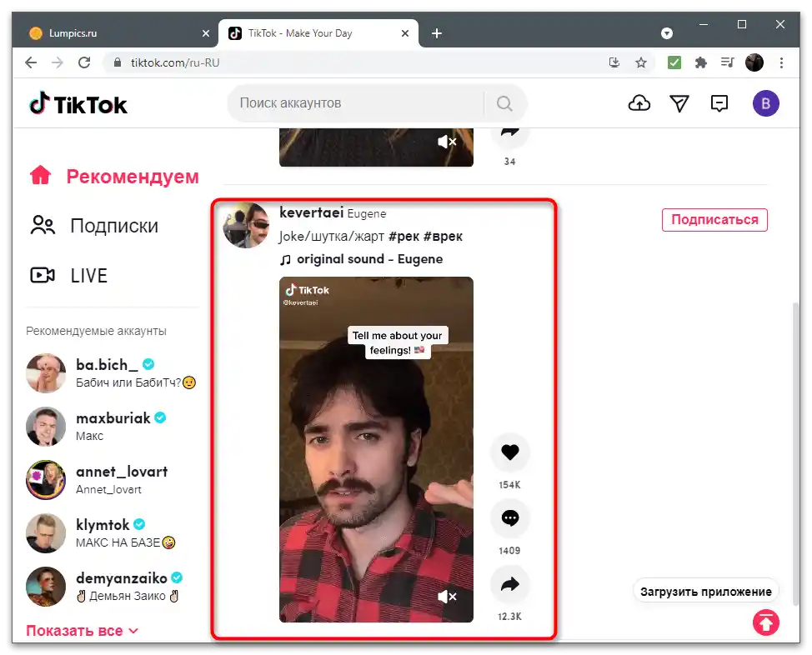Open the extensions puzzle icon

coord(700,62)
